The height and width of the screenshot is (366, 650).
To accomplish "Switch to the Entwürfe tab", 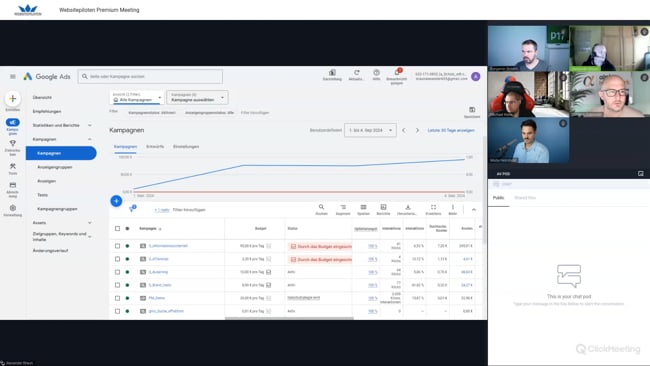I will tap(155, 146).
